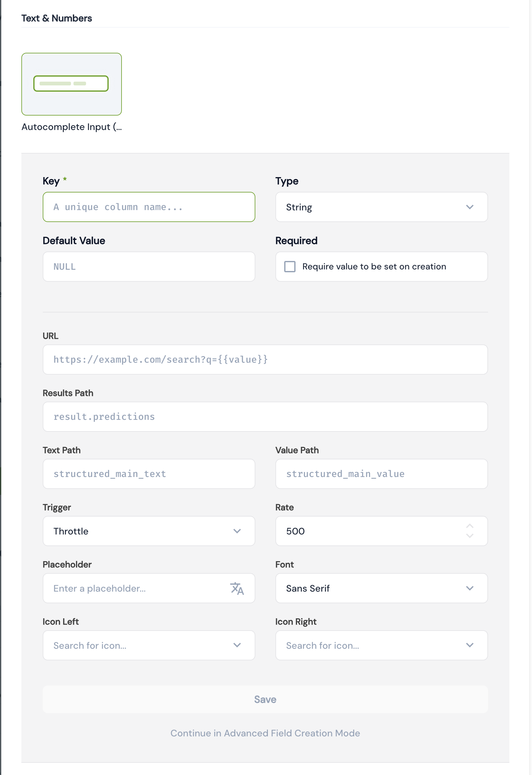This screenshot has height=775, width=532.
Task: Focus the Results Path input field
Action: 265,416
